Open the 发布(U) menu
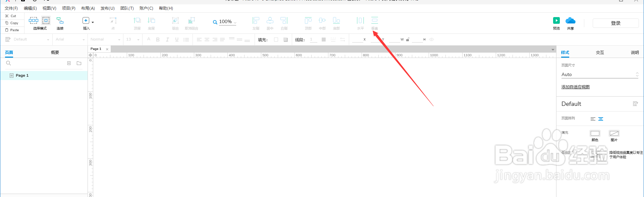Viewport: 644px width, 197px height. 108,8
